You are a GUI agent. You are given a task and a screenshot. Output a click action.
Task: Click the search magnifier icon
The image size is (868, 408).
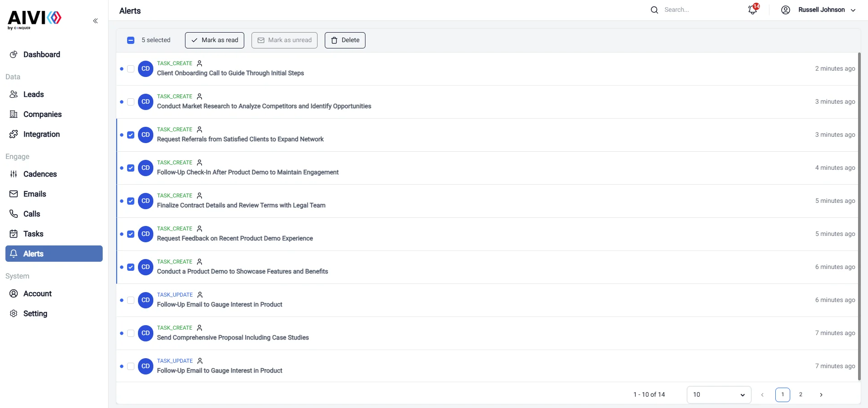(x=654, y=10)
